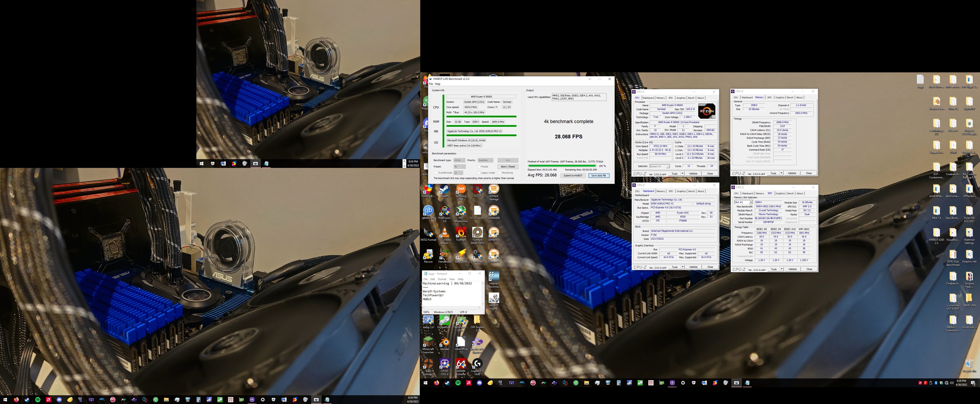Open the siggy text file icon

point(920,82)
